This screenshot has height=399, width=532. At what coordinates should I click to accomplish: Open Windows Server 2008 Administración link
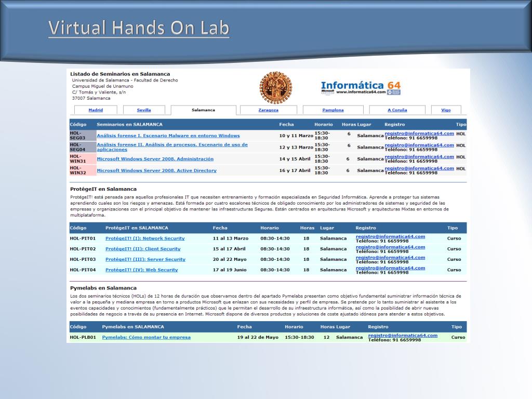155,159
